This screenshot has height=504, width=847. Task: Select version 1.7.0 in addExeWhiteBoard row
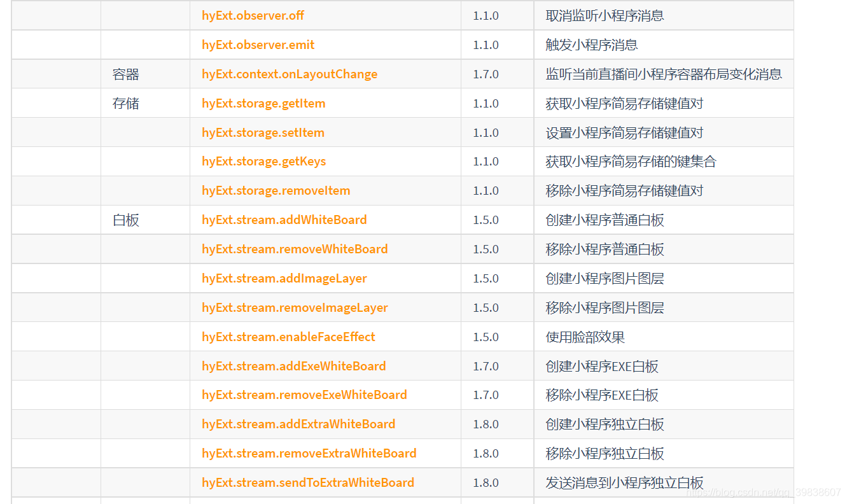click(486, 366)
